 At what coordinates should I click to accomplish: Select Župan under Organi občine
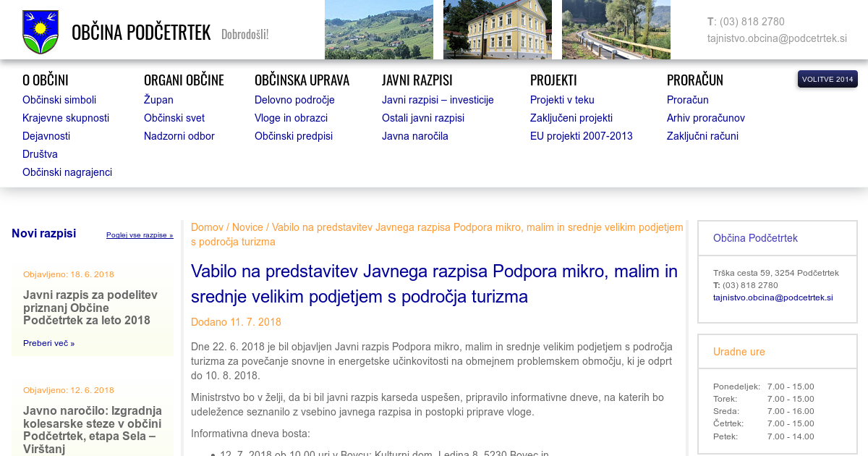point(158,100)
